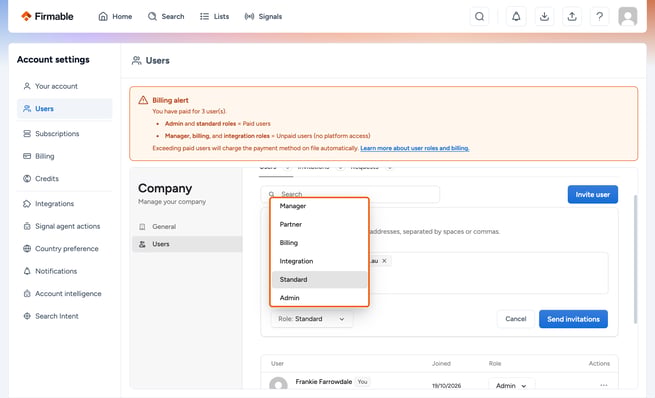Open Account intelligence settings
Image resolution: width=655 pixels, height=398 pixels.
[64, 294]
